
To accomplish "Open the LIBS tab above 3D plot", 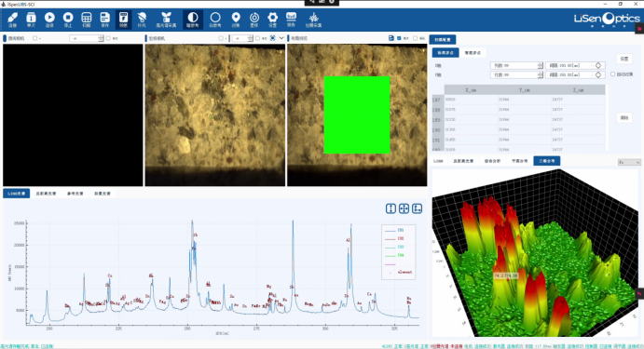I will click(438, 161).
